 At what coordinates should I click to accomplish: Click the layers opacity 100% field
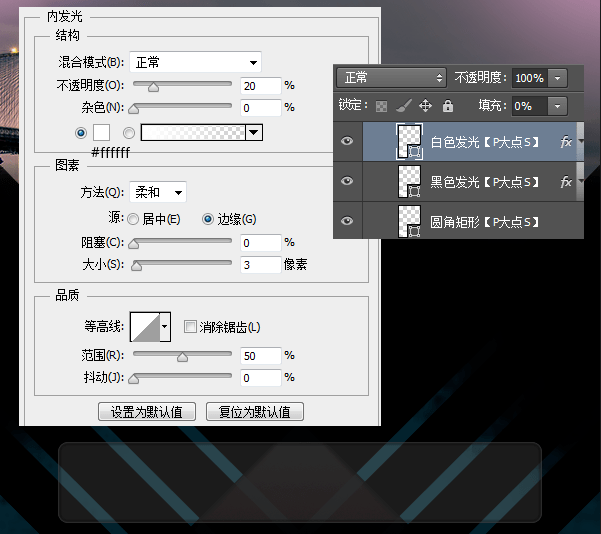point(530,78)
